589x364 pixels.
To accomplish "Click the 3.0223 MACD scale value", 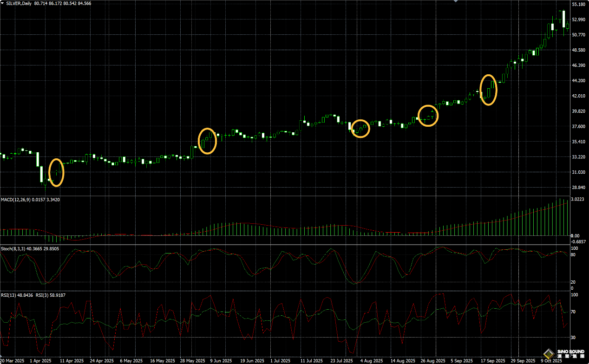I will pos(577,200).
